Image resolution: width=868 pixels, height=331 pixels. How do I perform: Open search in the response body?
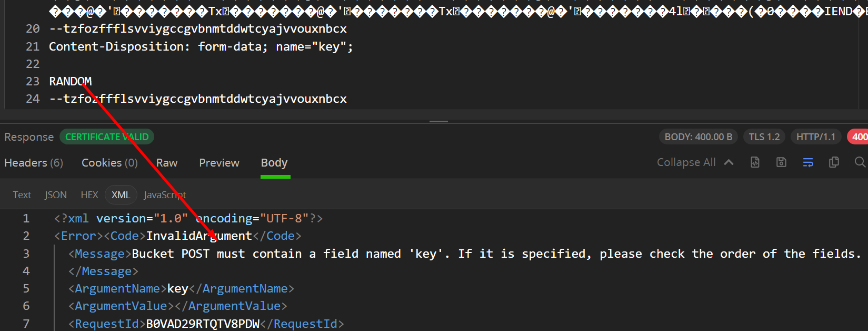tap(860, 162)
